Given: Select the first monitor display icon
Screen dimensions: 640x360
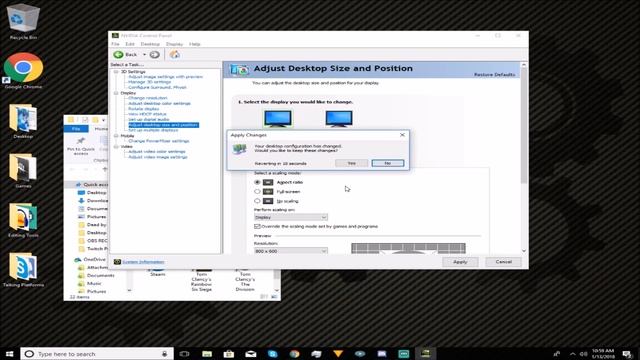Looking at the screenshot, I should pos(278,118).
